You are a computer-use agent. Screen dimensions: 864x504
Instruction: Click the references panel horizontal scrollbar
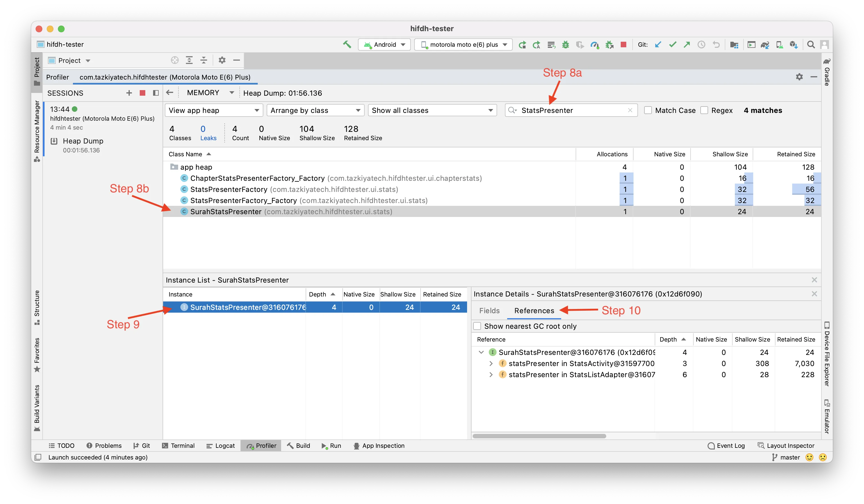pyautogui.click(x=539, y=436)
